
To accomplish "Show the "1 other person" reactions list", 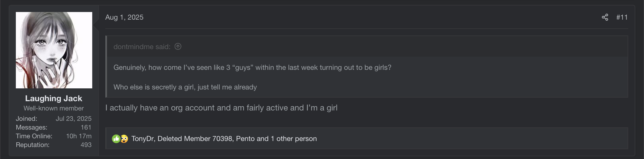I will coord(294,139).
